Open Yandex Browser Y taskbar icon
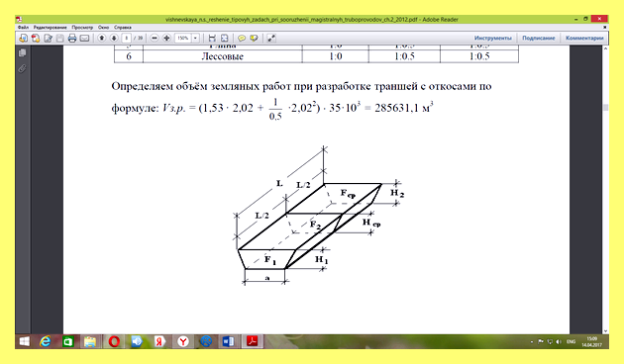This screenshot has height=364, width=624. tap(182, 341)
